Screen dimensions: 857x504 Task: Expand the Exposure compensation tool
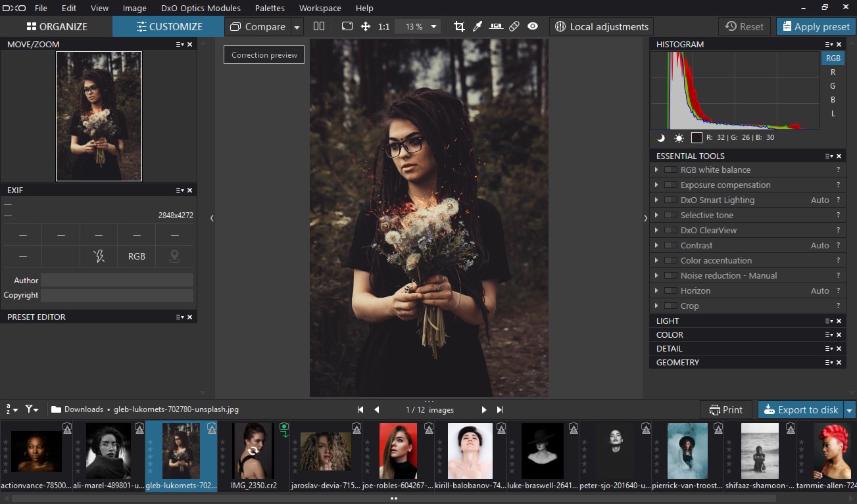[656, 185]
